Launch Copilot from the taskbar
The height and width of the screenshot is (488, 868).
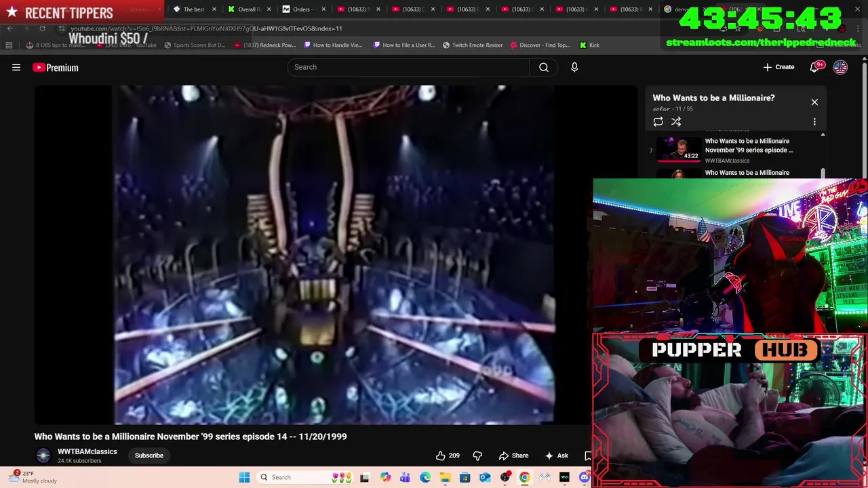pyautogui.click(x=385, y=478)
